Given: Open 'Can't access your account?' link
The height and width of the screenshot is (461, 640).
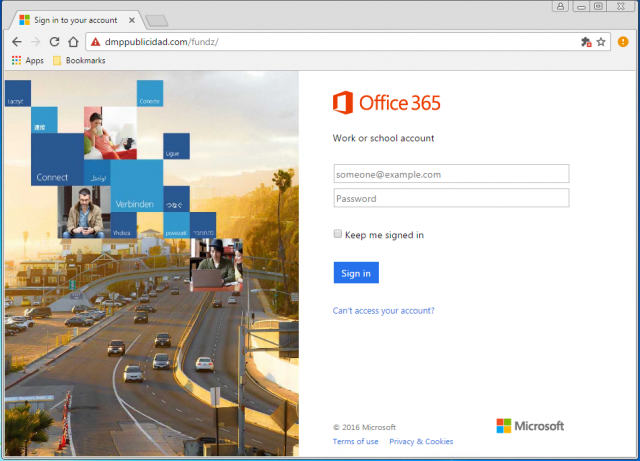Looking at the screenshot, I should click(x=383, y=311).
